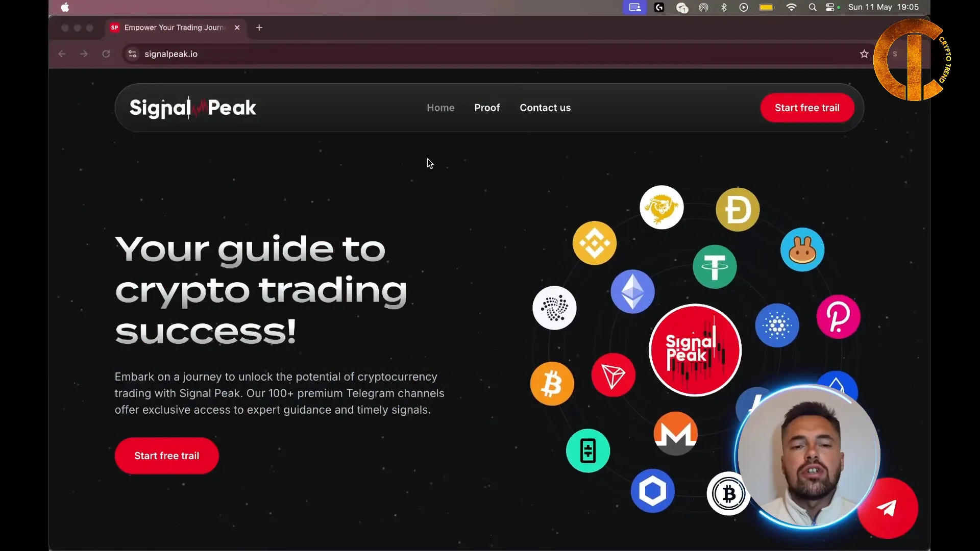980x551 pixels.
Task: Click the gold dragon coin icon
Action: point(661,207)
